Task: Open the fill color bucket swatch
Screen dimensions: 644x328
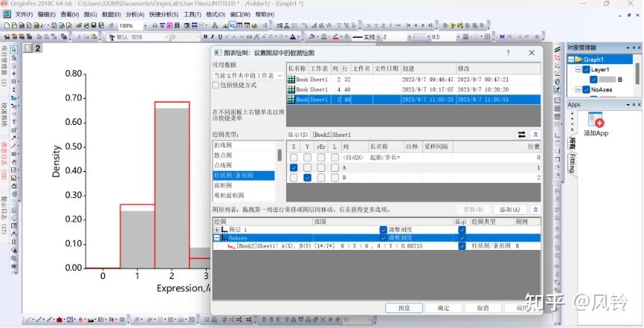Action: (x=312, y=37)
